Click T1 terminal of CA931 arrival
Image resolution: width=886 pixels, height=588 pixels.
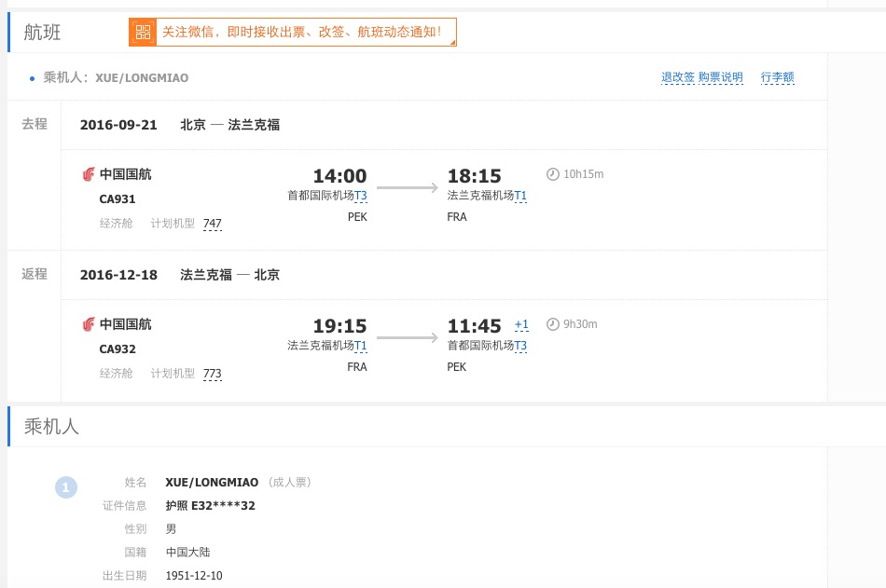pos(520,196)
